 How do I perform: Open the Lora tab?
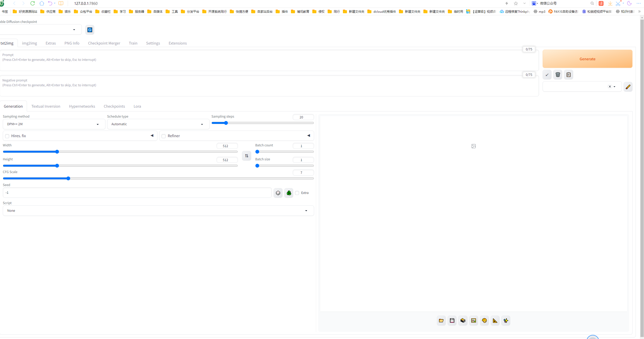coord(137,106)
